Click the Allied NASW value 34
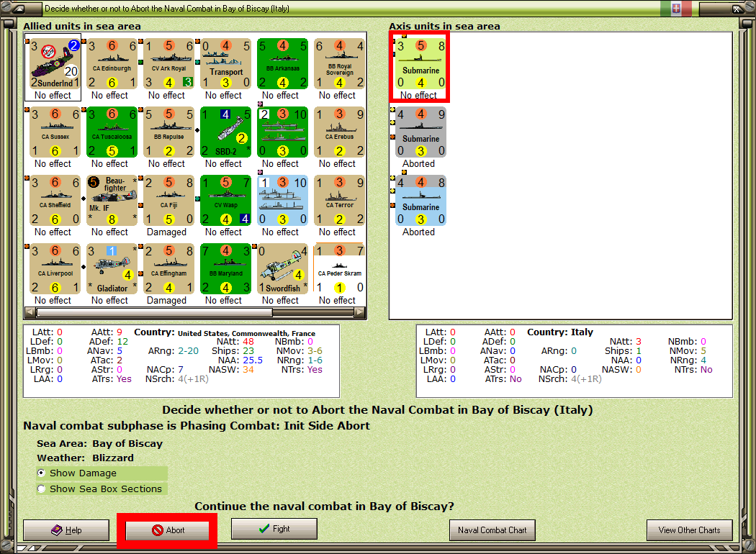This screenshot has width=756, height=554. click(248, 370)
